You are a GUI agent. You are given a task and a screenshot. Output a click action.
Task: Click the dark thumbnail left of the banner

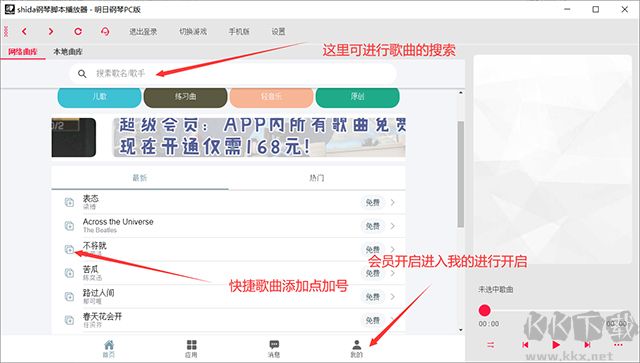[x=74, y=138]
